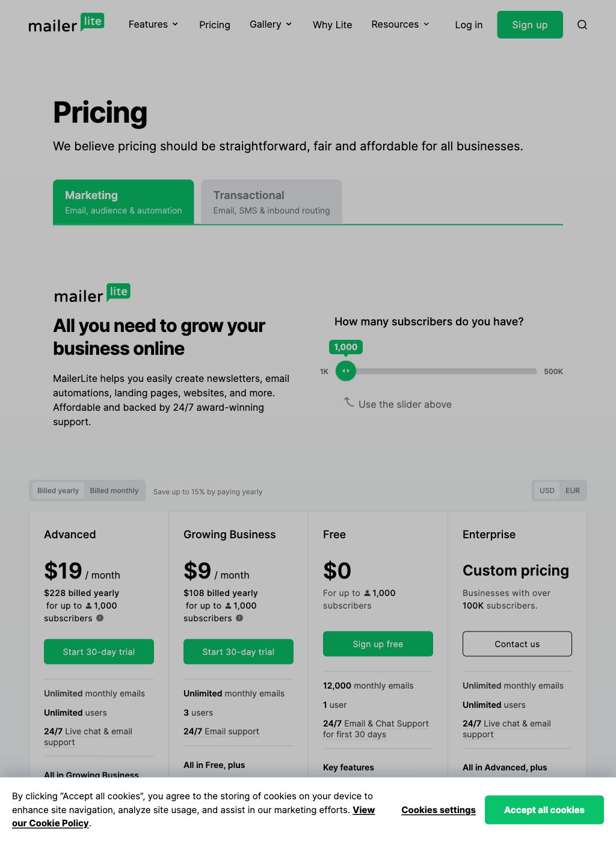Expand the Features dropdown menu
Viewport: 616px width, 842px height.
click(x=153, y=25)
